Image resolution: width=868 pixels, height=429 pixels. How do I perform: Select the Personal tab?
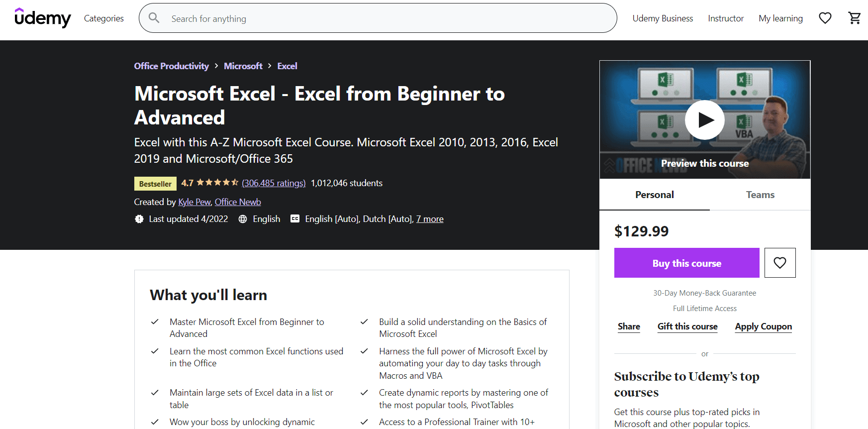point(654,195)
